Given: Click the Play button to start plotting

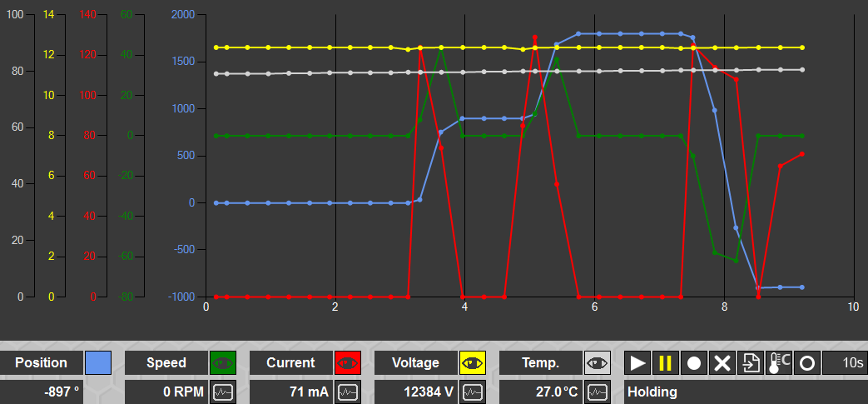Looking at the screenshot, I should pos(638,363).
